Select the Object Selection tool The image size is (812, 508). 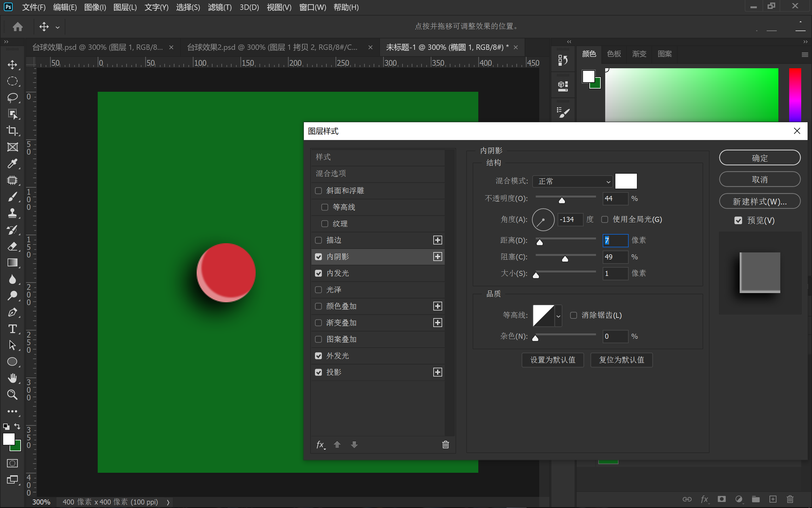[12, 114]
